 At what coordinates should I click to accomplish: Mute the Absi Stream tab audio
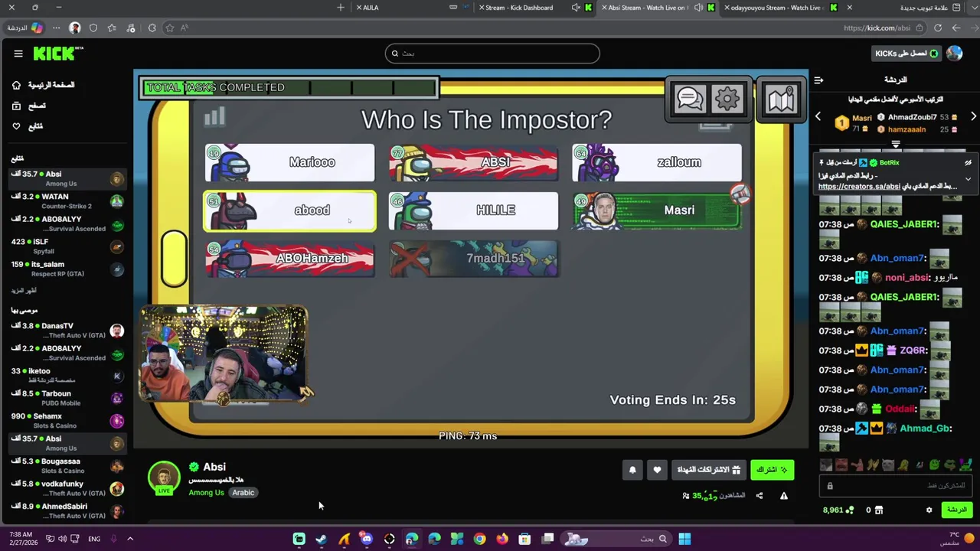(x=699, y=8)
